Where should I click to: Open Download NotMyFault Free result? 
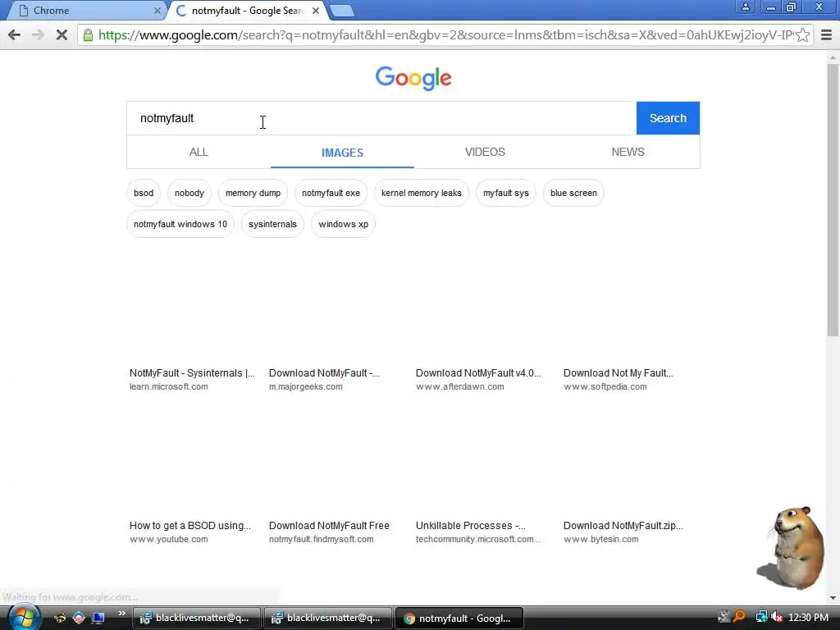329,526
